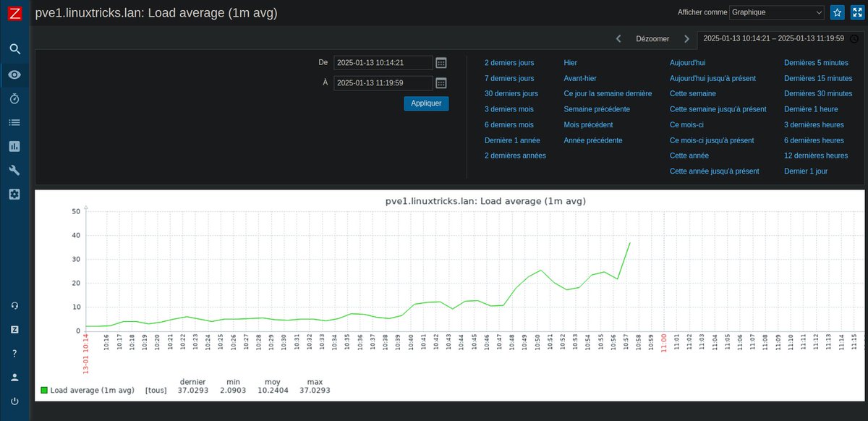Click the De date input field
The height and width of the screenshot is (421, 868).
(x=383, y=63)
